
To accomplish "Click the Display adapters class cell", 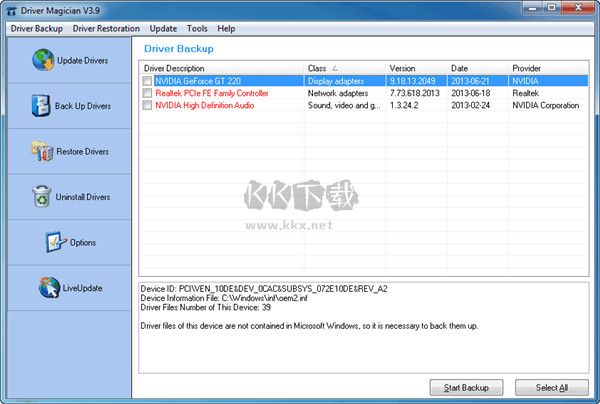I will 336,81.
